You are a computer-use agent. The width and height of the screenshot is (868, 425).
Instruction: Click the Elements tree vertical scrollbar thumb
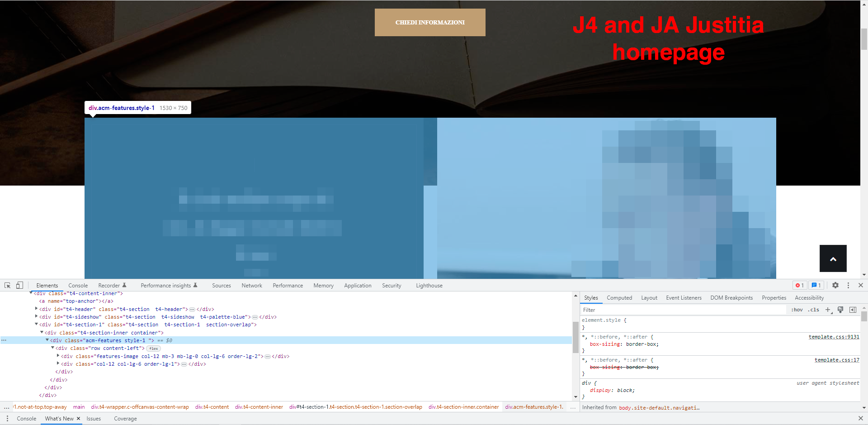[576, 337]
